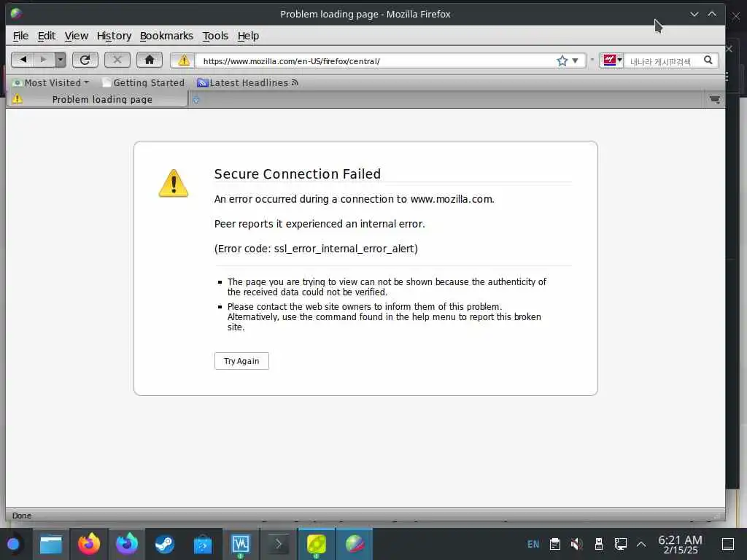The image size is (747, 560).
Task: Open the Bookmarks menu
Action: coord(166,36)
